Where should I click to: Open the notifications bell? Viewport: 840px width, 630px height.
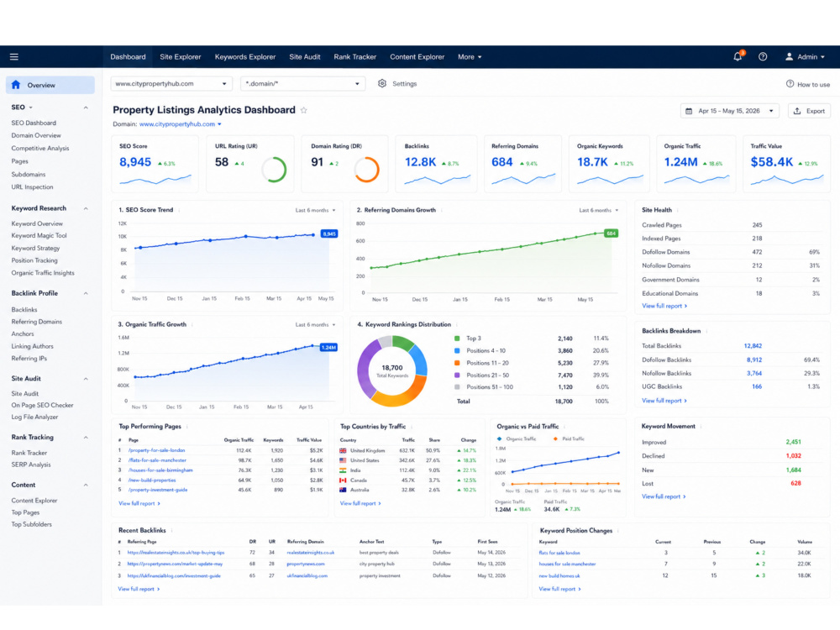[x=738, y=56]
